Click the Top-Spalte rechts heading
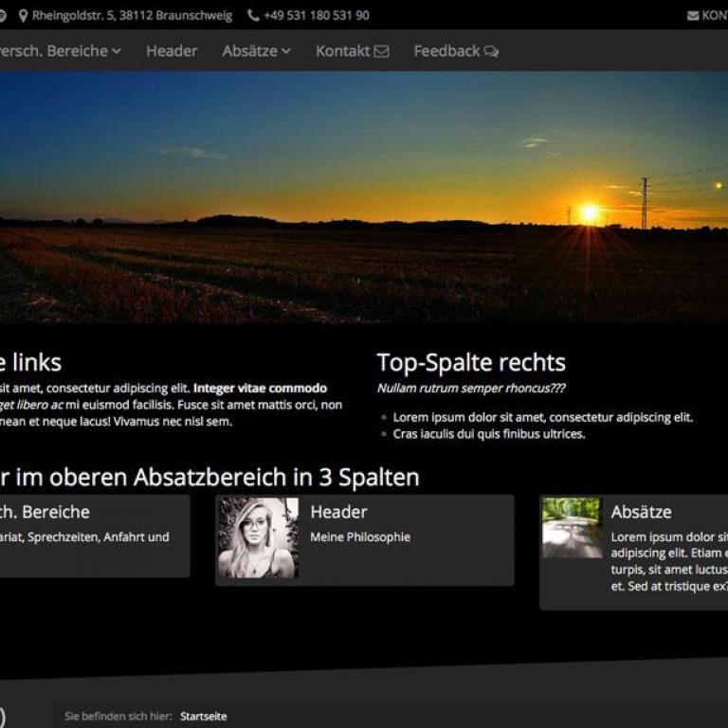 (471, 362)
